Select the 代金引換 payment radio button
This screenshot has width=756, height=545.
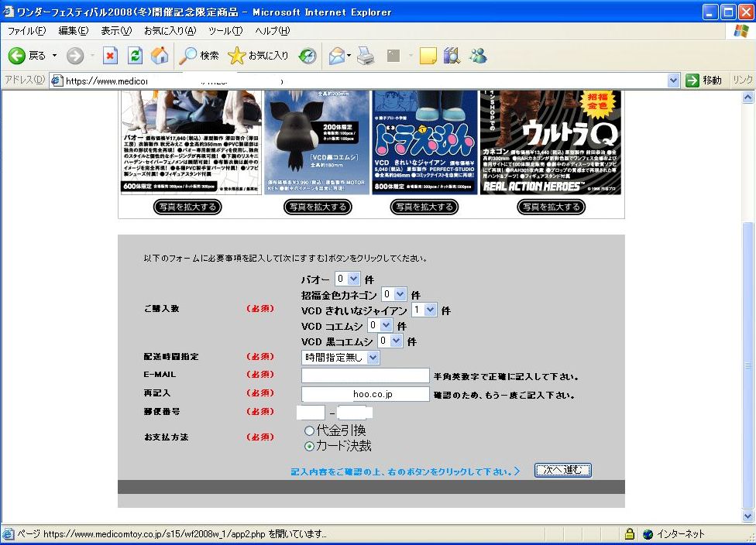[309, 430]
